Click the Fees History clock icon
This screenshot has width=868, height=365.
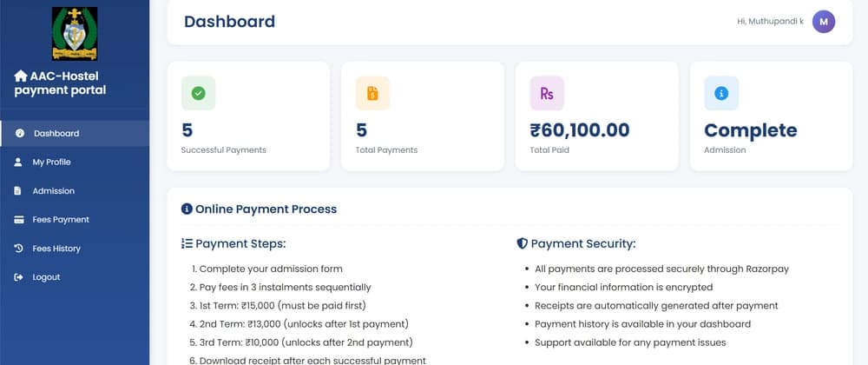click(x=19, y=249)
